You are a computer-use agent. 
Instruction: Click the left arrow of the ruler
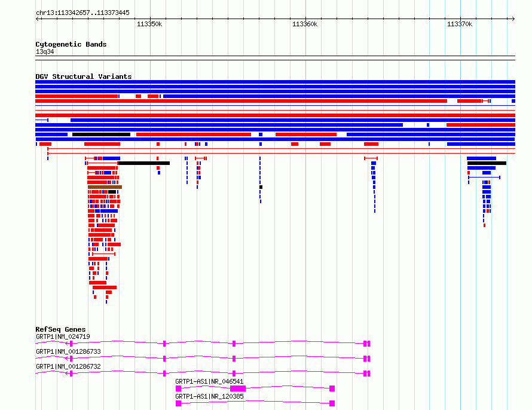(37, 19)
